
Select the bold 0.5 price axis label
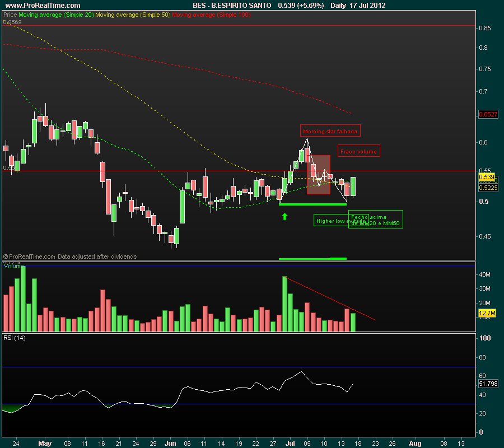pos(484,202)
